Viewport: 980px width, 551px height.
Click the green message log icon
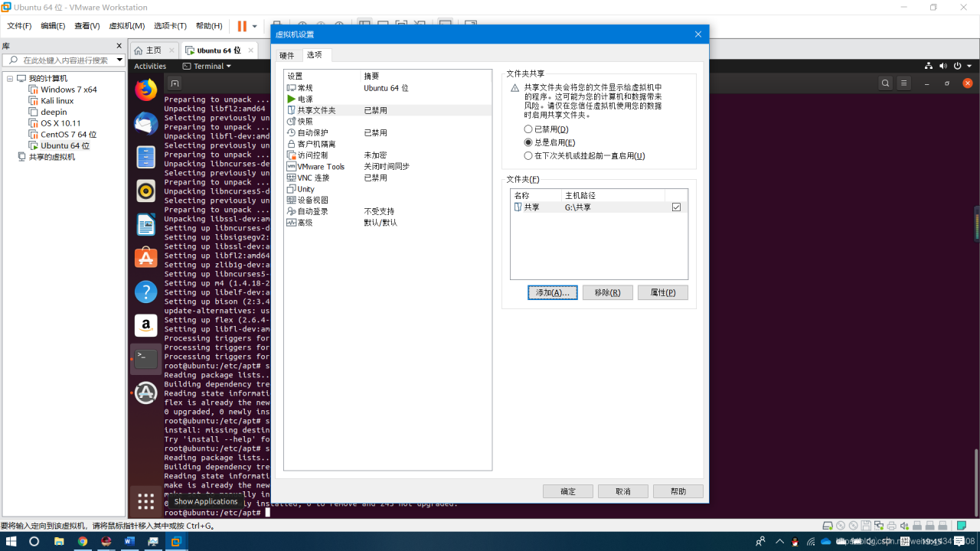tap(962, 526)
